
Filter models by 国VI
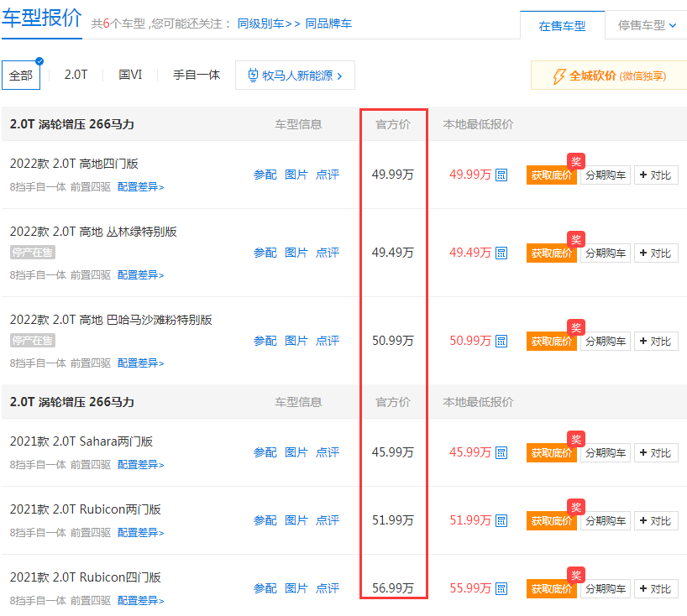pyautogui.click(x=130, y=75)
